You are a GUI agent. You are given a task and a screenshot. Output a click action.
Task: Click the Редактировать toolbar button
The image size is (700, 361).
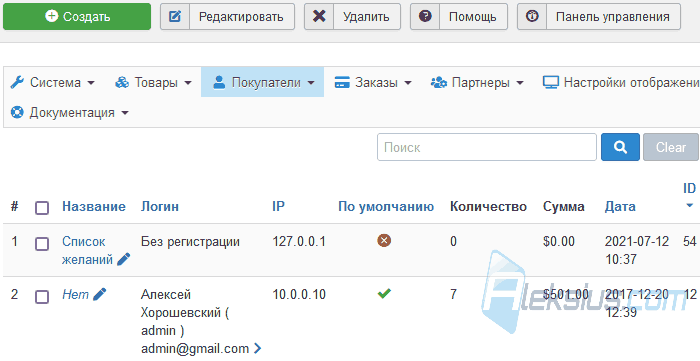coord(227,17)
